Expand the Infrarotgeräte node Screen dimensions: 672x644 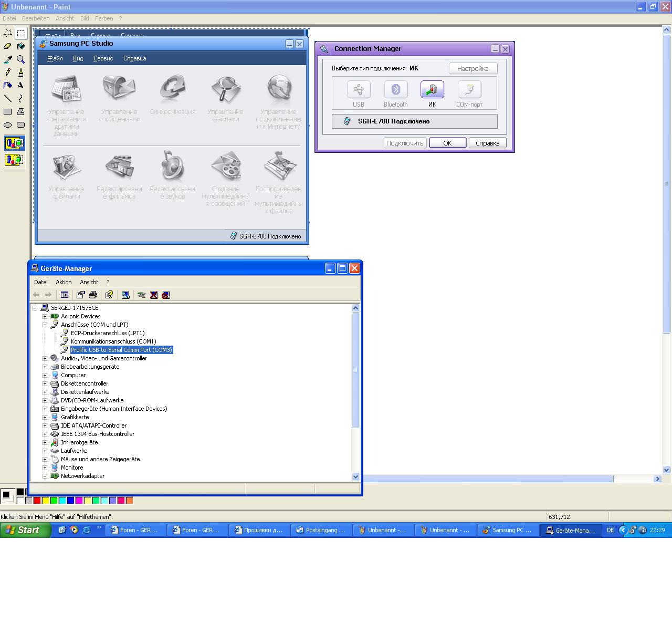[x=45, y=442]
